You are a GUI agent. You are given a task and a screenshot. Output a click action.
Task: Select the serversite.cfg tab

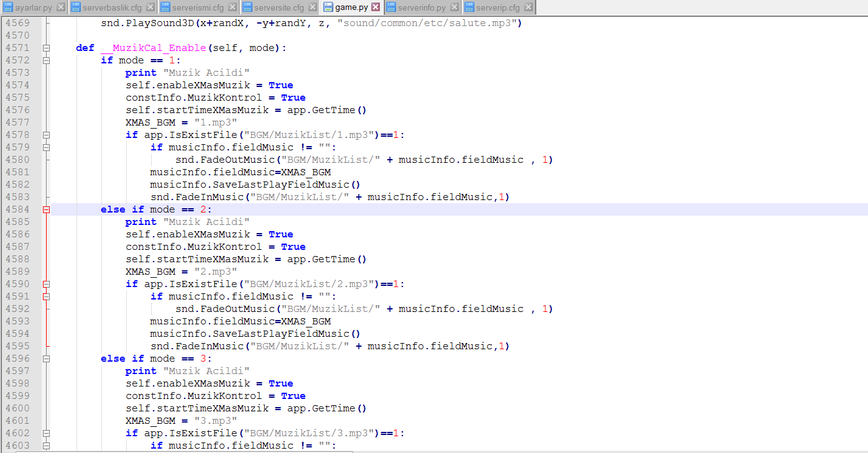point(279,7)
